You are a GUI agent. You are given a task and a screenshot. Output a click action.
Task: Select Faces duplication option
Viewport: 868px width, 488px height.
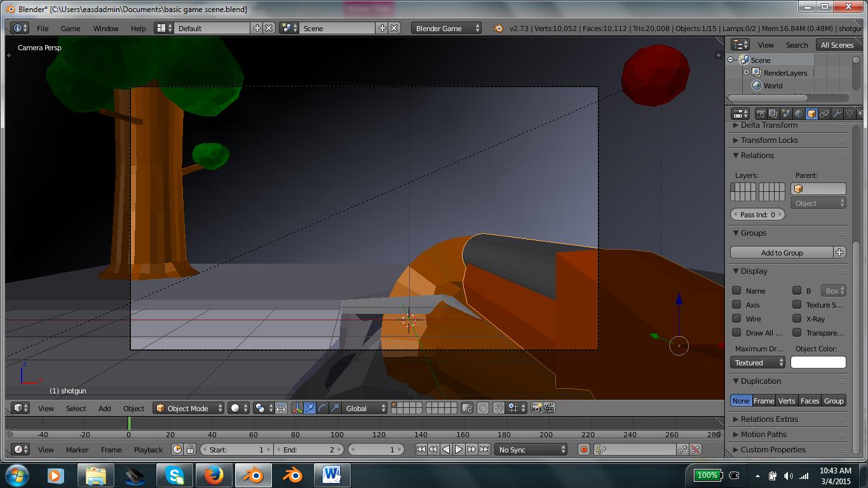810,400
